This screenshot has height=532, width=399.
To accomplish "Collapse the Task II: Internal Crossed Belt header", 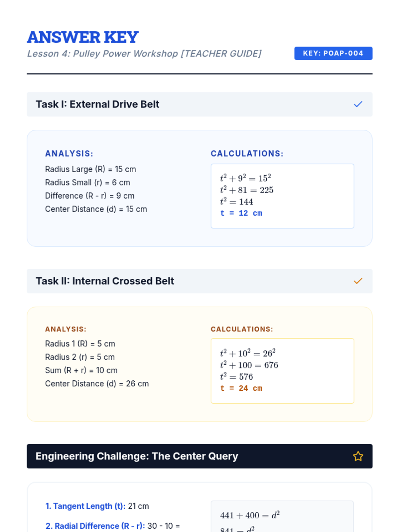I will [105, 281].
